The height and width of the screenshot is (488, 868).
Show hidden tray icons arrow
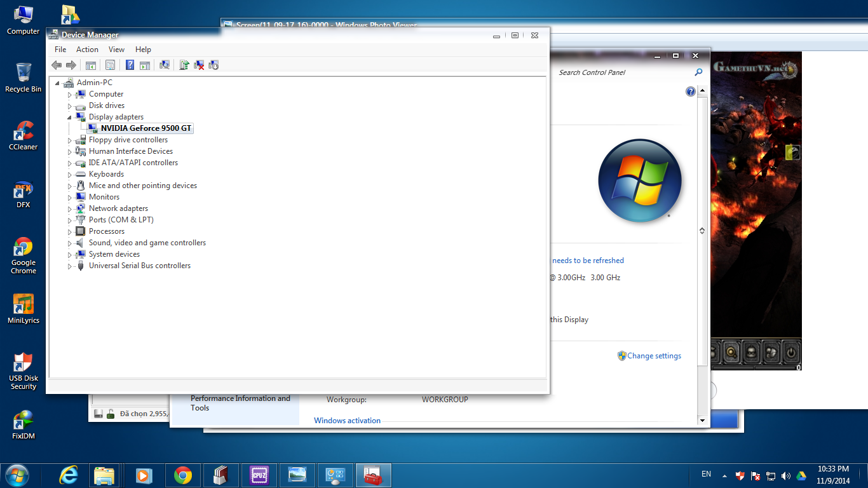[724, 476]
